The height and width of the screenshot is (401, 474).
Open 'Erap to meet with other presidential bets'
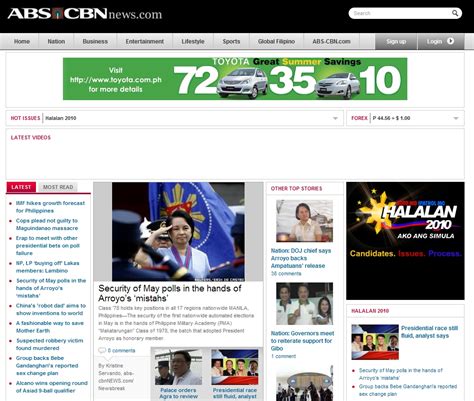[x=48, y=246]
